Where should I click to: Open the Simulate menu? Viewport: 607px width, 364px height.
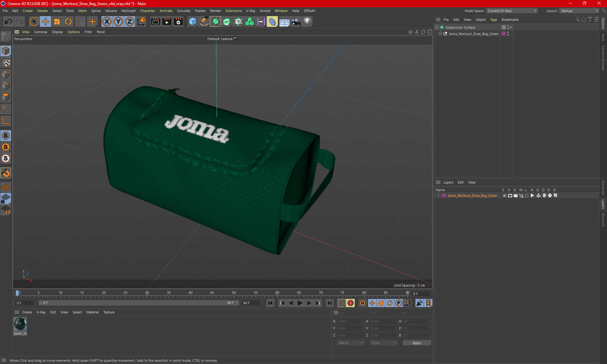tap(183, 11)
